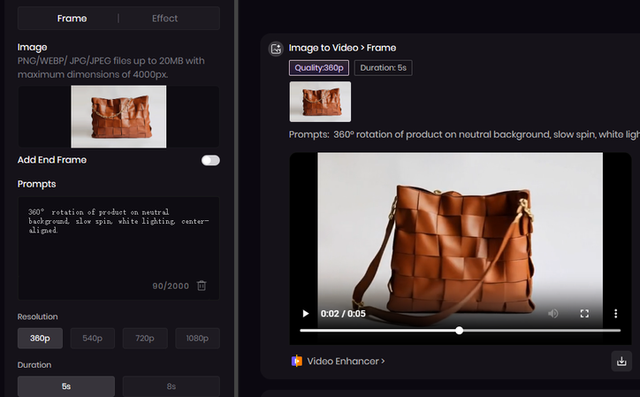Image resolution: width=640 pixels, height=397 pixels.
Task: Select the 8s duration option
Action: pos(171,386)
